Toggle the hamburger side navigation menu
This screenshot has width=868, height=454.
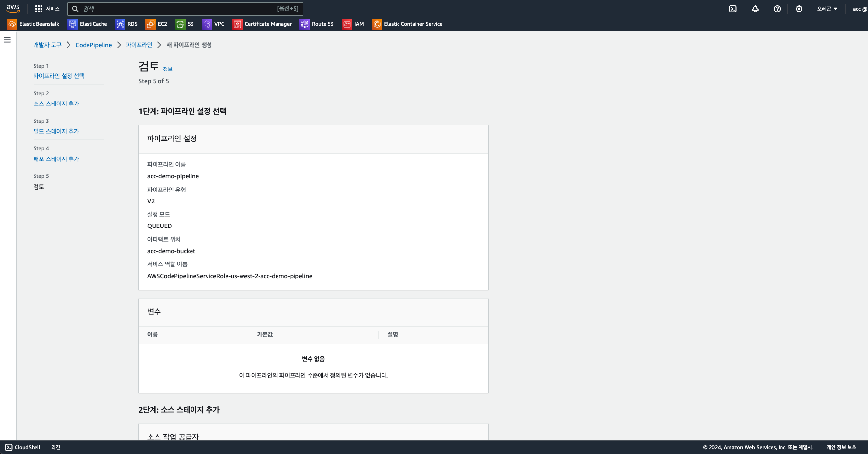click(7, 40)
